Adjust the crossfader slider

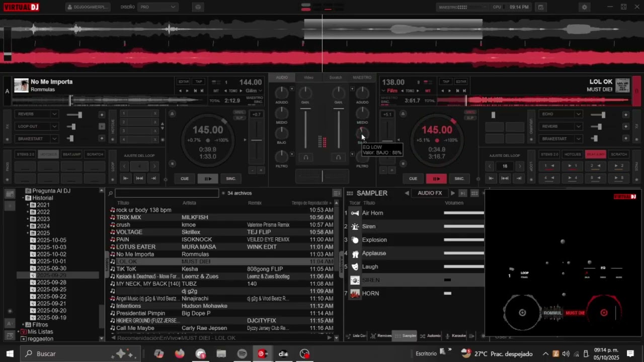pos(323,175)
